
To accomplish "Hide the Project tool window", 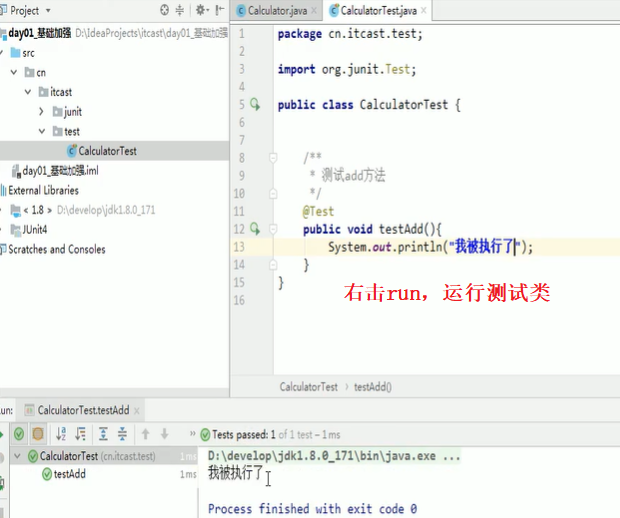I will (x=219, y=10).
